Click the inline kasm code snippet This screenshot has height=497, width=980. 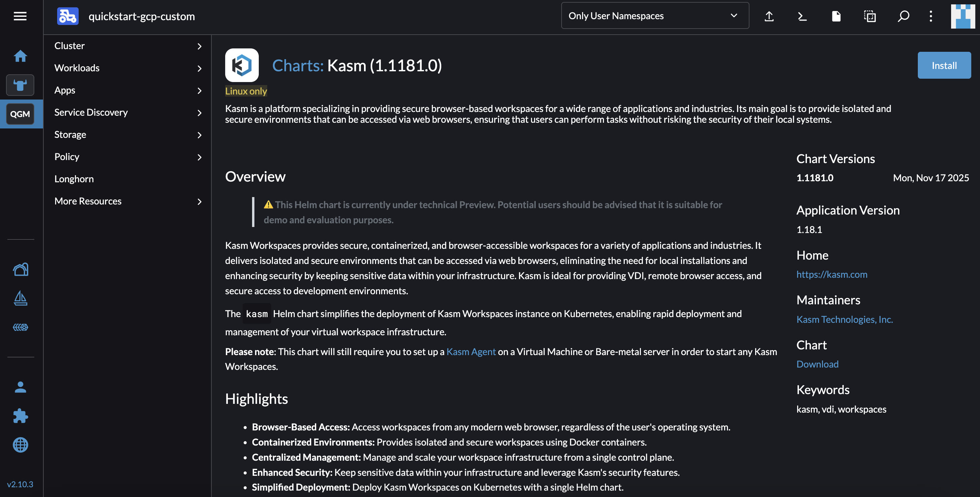257,314
